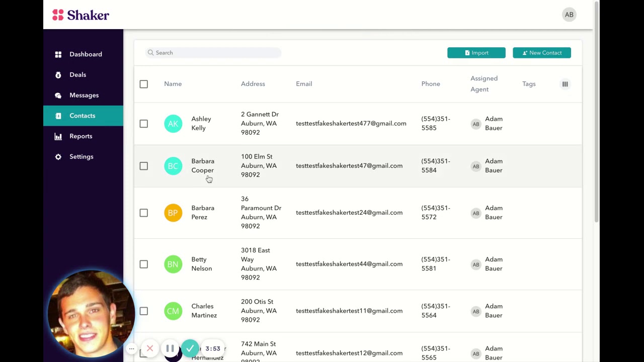Cancel recording with the red X
This screenshot has width=644, height=362.
click(150, 348)
